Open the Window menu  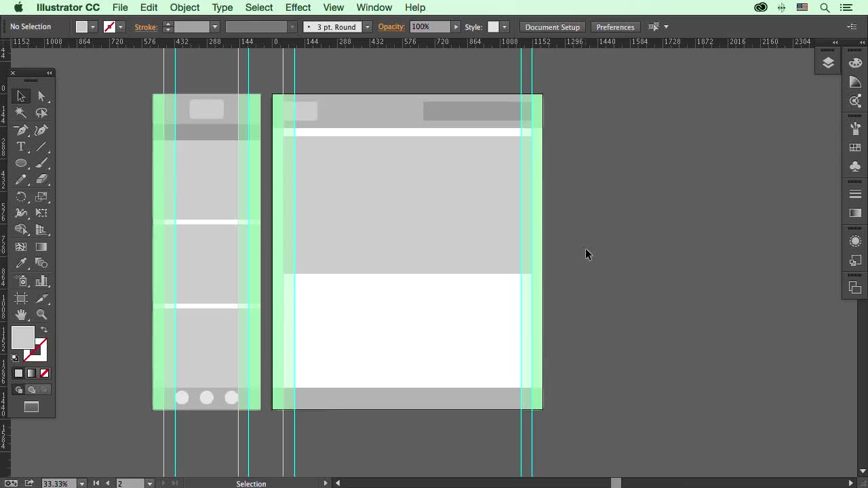(374, 7)
